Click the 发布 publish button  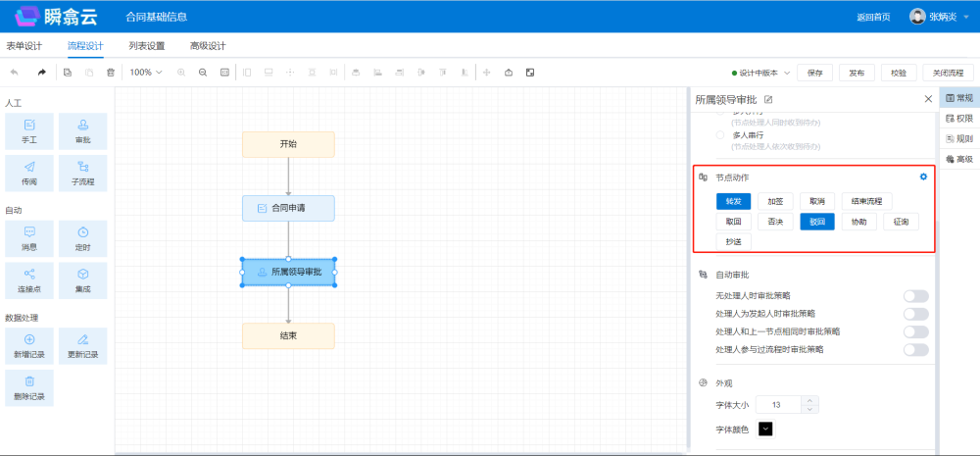click(857, 73)
